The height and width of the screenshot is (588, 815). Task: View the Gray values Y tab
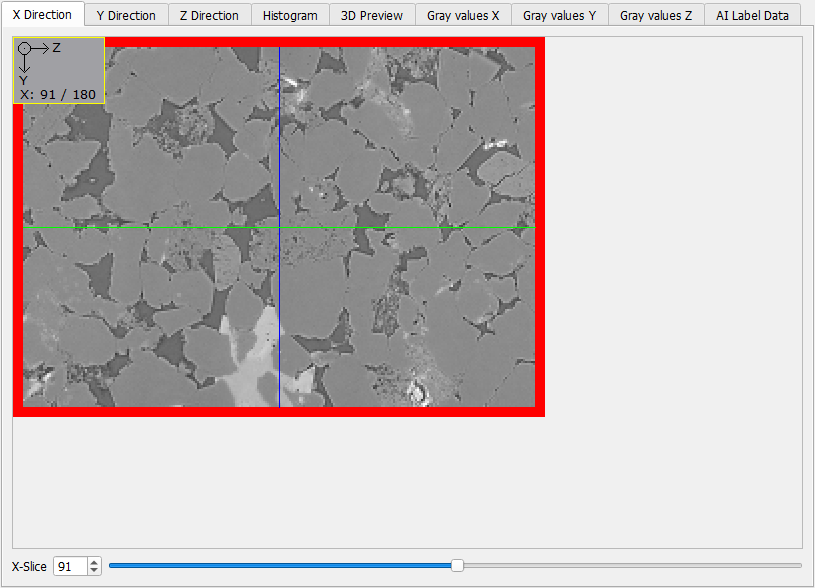coord(559,15)
